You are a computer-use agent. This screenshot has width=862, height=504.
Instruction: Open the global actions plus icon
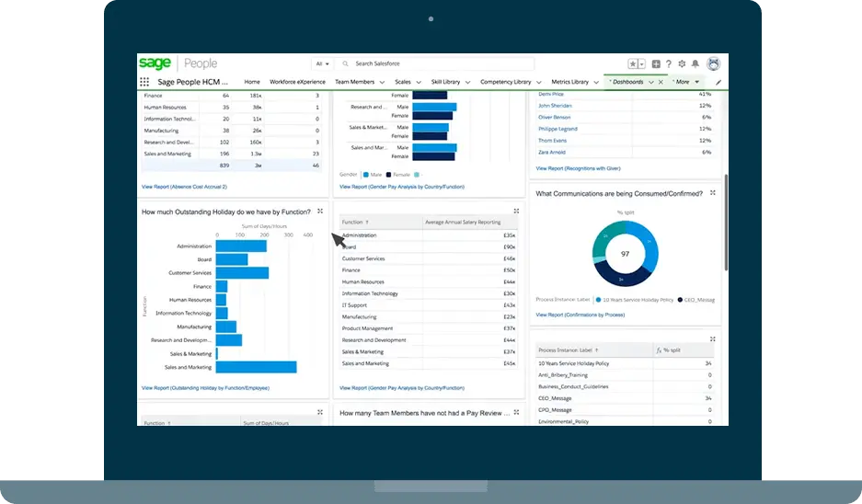656,63
